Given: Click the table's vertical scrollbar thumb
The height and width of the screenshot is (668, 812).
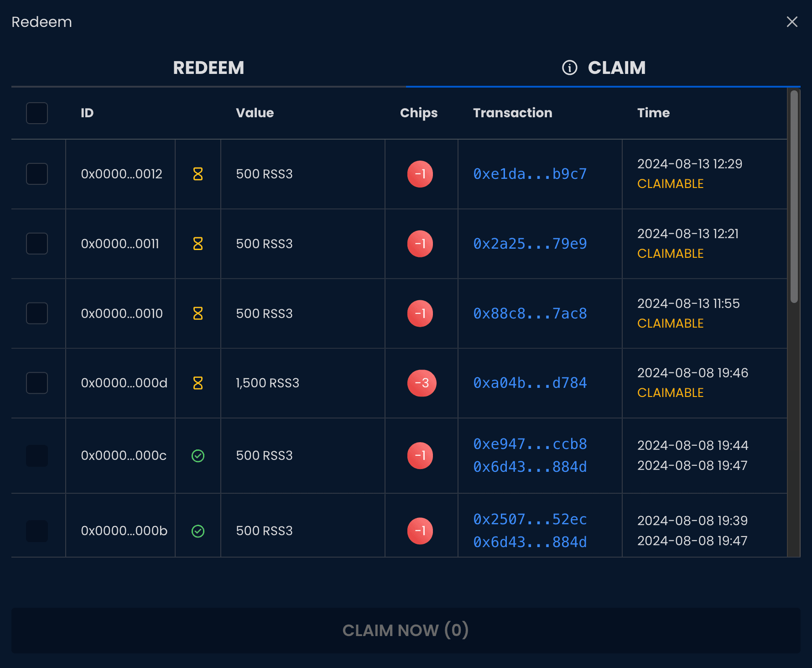Looking at the screenshot, I should (794, 196).
